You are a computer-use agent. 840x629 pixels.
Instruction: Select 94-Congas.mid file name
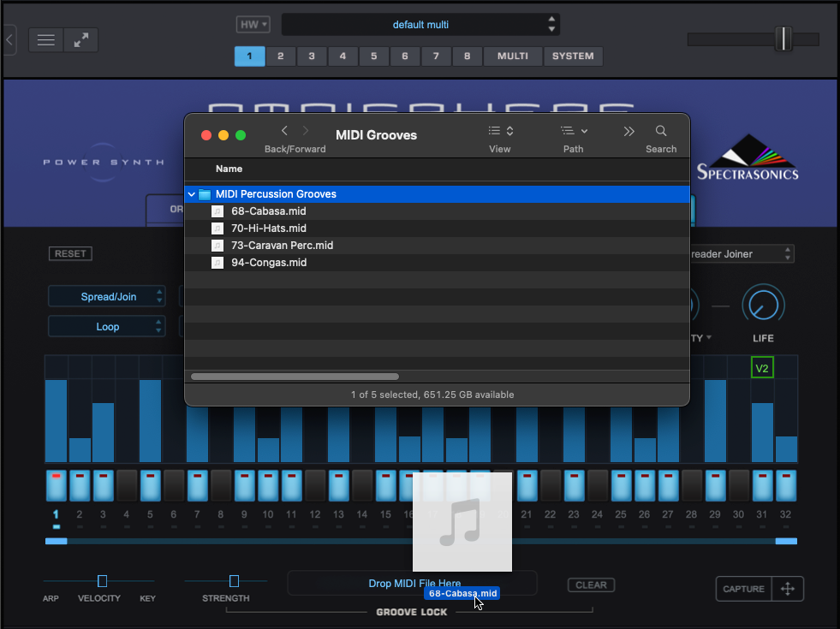[x=269, y=263]
